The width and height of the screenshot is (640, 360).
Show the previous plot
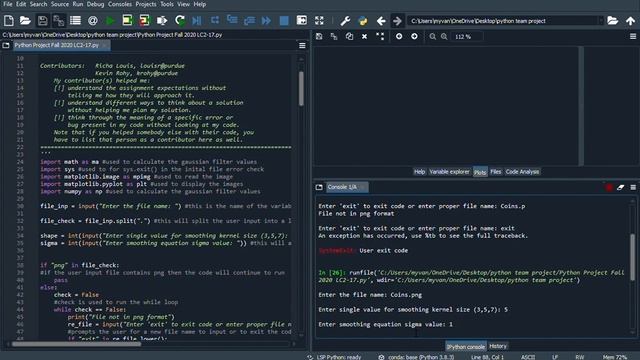point(399,36)
